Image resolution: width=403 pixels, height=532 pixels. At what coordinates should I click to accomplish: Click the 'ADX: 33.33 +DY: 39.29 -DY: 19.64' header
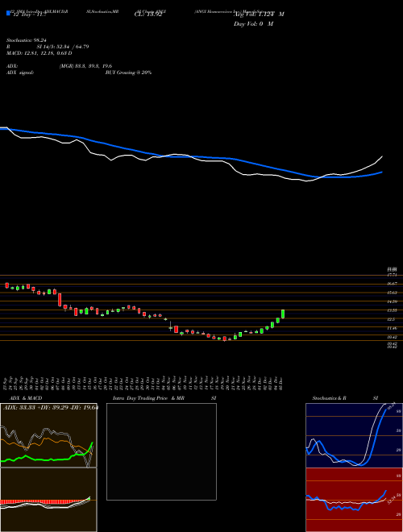(50, 407)
